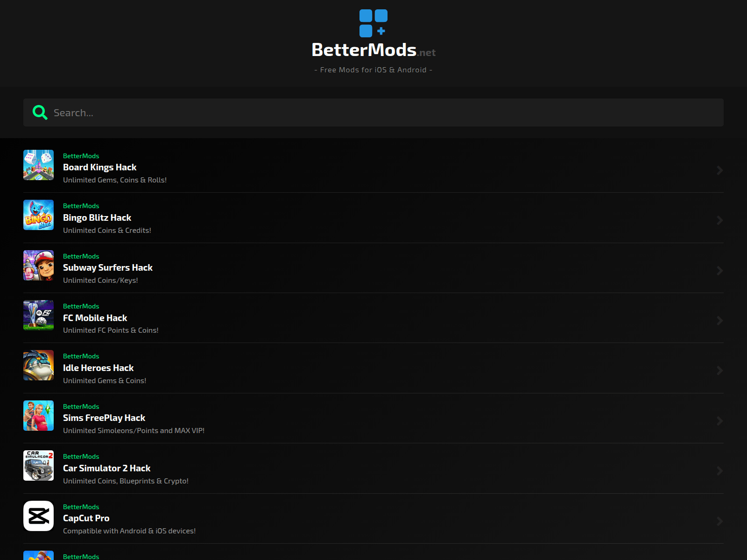Click the BetterMods blue squares logo
The width and height of the screenshot is (747, 560).
tap(373, 23)
